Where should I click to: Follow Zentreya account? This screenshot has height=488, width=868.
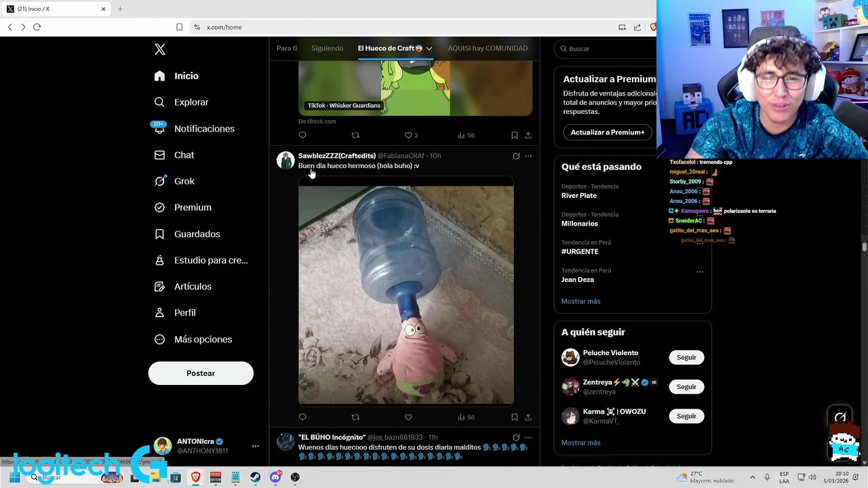click(686, 386)
